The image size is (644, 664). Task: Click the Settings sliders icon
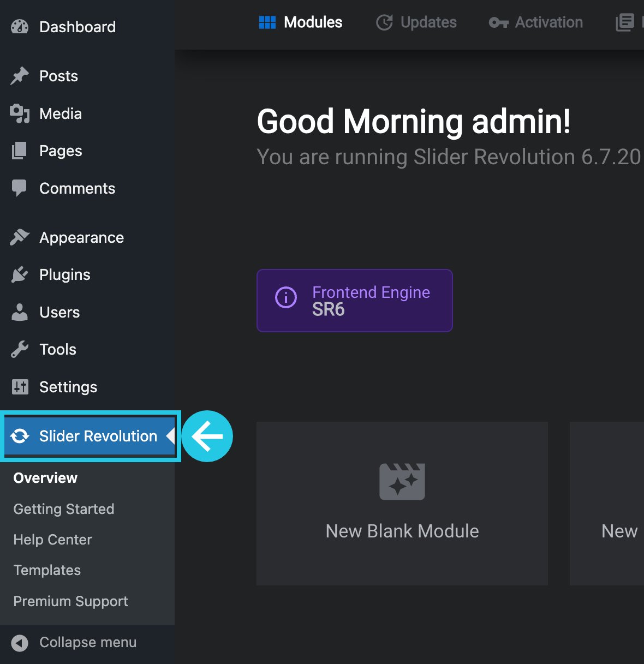pyautogui.click(x=20, y=387)
